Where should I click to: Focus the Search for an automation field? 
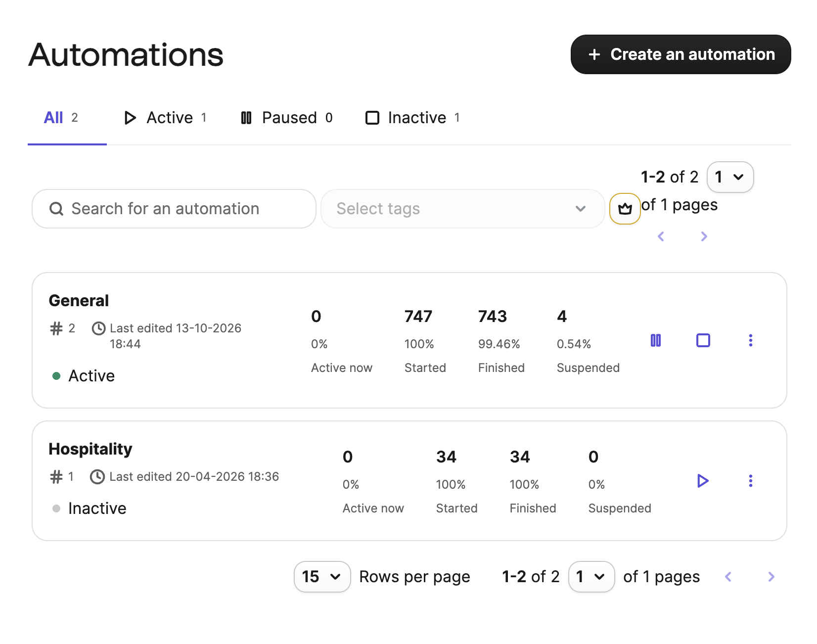(x=174, y=209)
